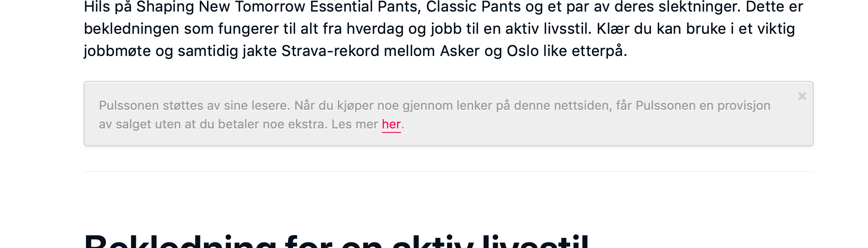
Task: Click the word 'jobbmøte' in the paragraph
Action: click(118, 51)
